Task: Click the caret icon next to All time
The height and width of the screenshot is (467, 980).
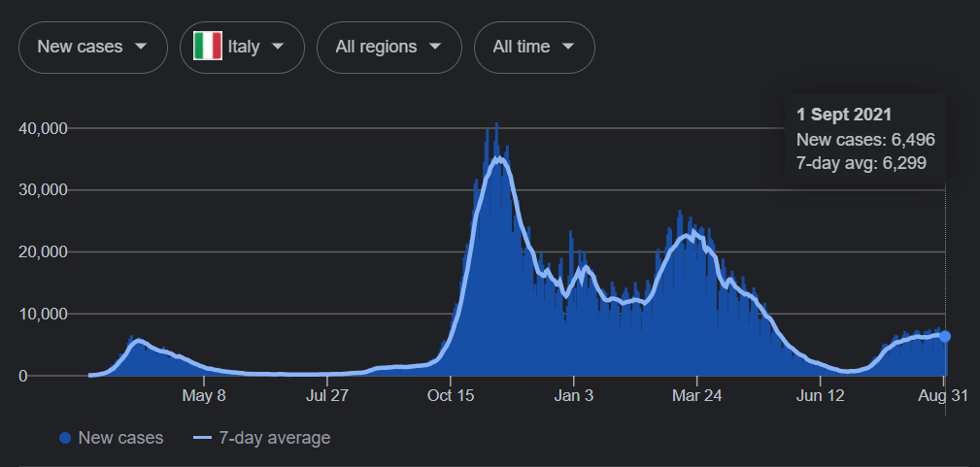Action: [569, 47]
